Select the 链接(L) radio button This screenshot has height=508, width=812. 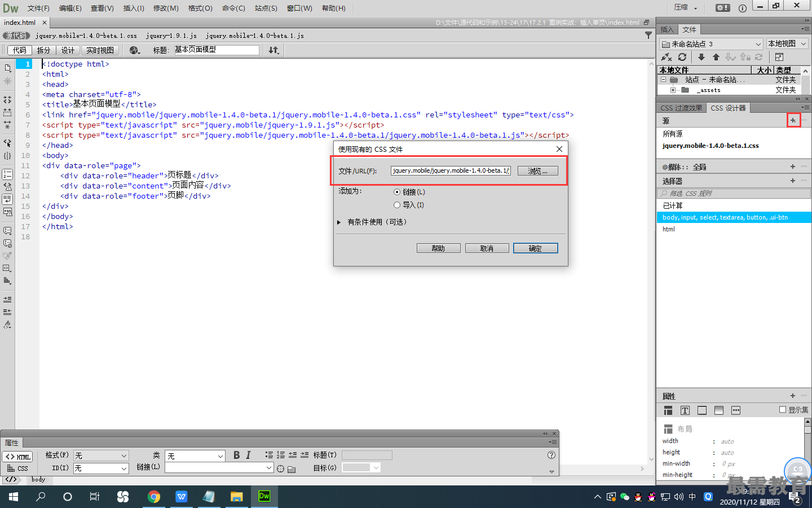click(x=397, y=192)
